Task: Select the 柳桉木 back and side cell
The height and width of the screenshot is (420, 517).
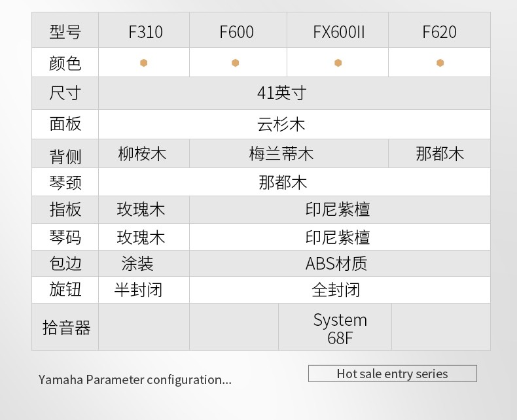Action: [142, 154]
